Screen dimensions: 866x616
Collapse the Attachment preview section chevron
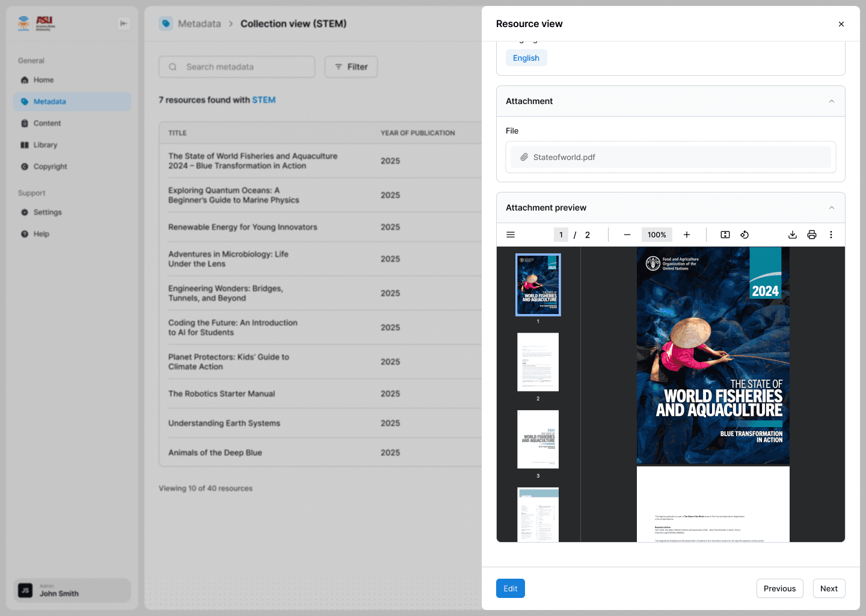(832, 208)
